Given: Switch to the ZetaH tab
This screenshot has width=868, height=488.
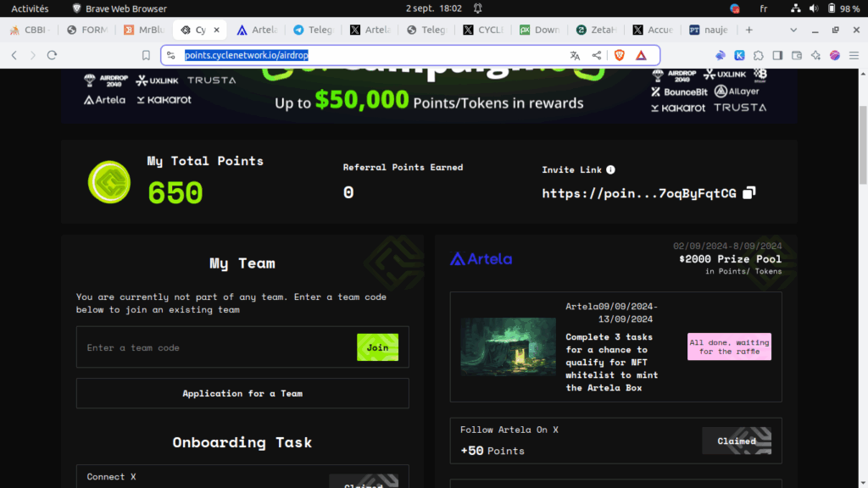Looking at the screenshot, I should pos(596,30).
